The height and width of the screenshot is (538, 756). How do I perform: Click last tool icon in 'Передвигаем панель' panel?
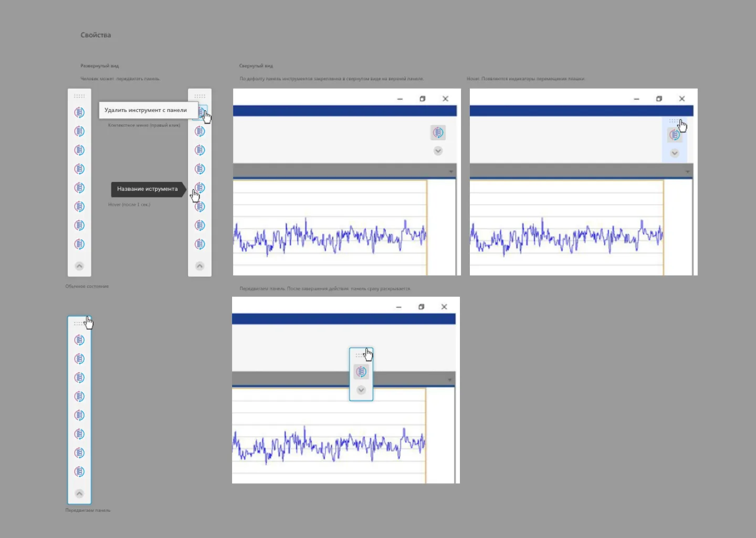click(79, 472)
